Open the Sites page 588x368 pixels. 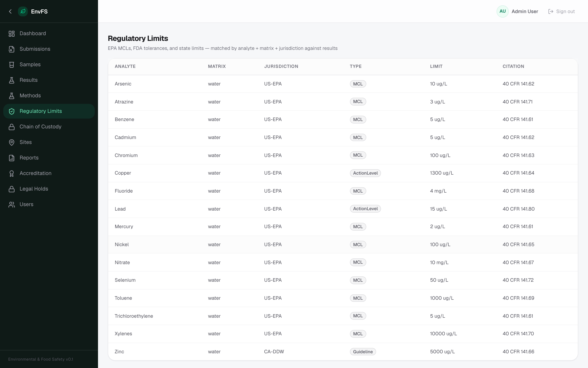click(49, 142)
